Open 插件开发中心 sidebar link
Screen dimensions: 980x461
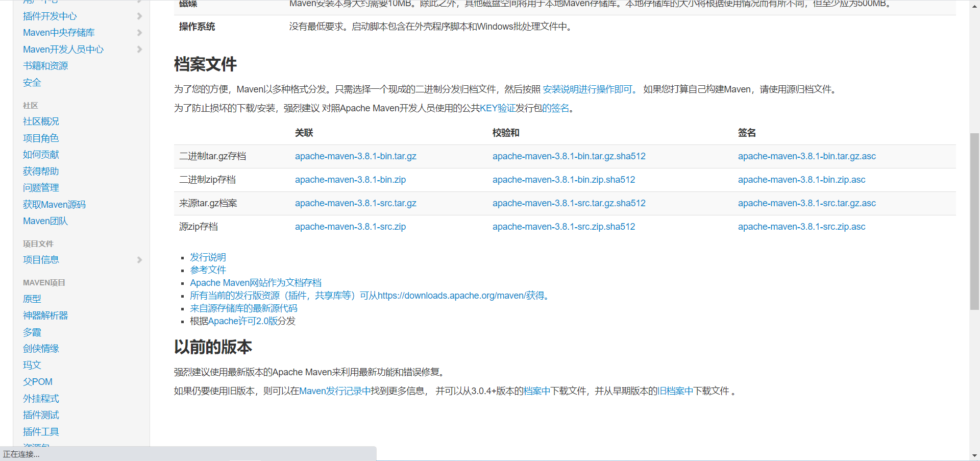point(50,16)
